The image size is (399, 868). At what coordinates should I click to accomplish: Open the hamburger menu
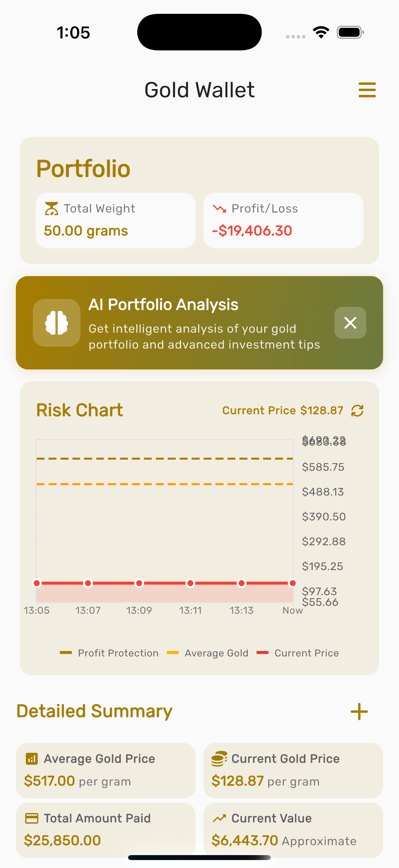[x=367, y=90]
